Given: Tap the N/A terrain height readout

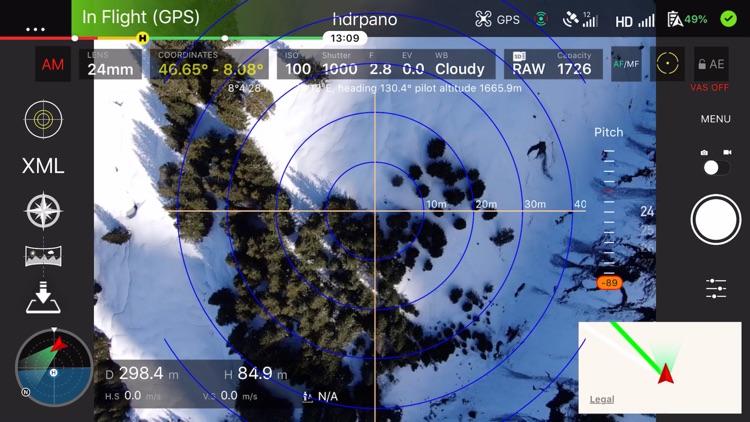Looking at the screenshot, I should 320,396.
